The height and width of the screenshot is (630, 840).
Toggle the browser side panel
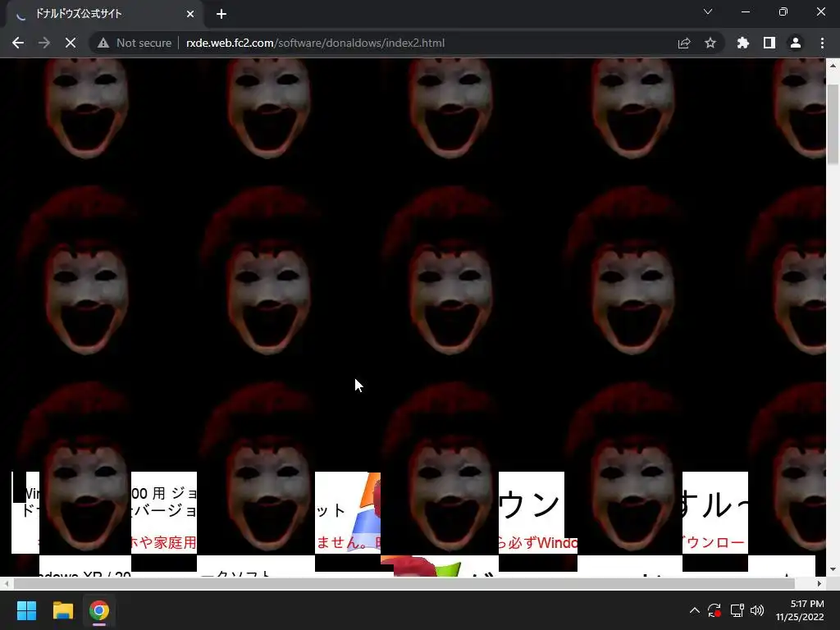click(769, 43)
